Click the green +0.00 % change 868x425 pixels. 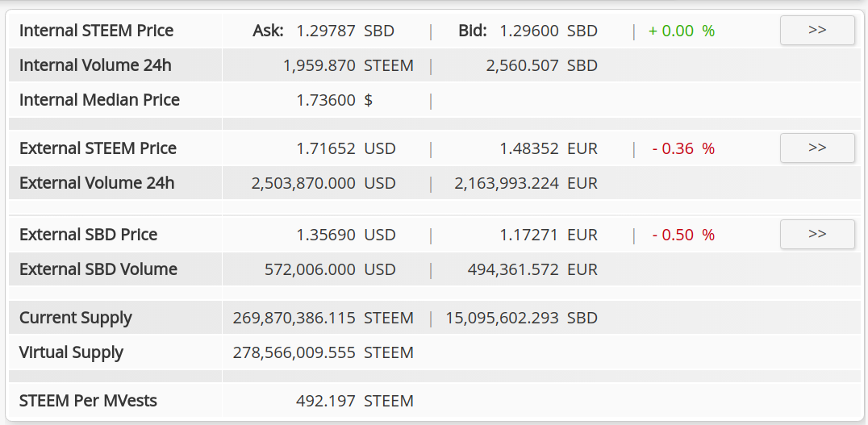pos(682,31)
